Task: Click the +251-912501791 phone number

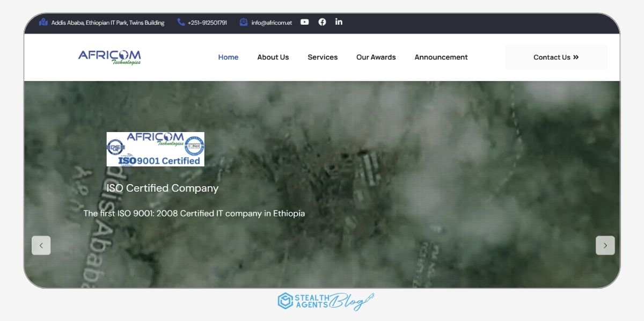Action: pos(207,23)
